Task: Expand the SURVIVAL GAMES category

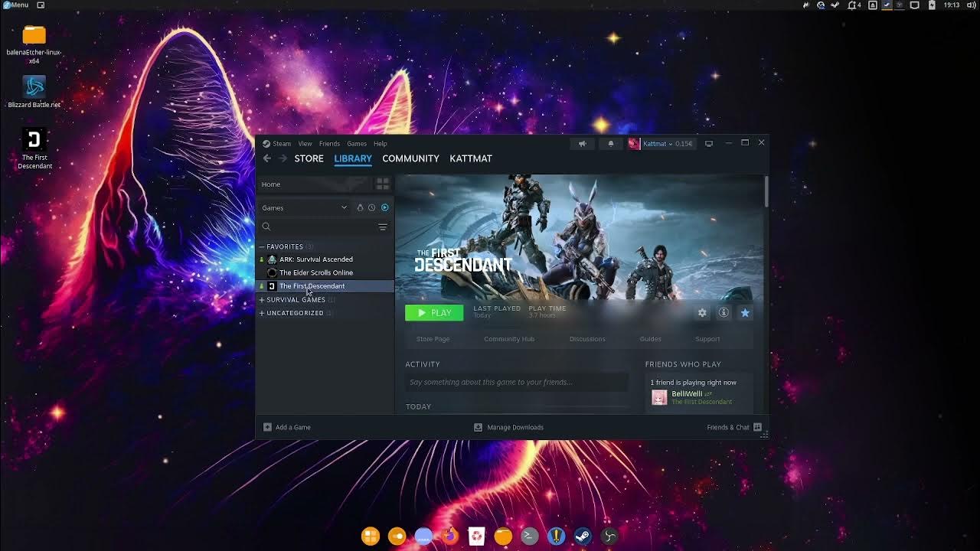Action: tap(262, 300)
